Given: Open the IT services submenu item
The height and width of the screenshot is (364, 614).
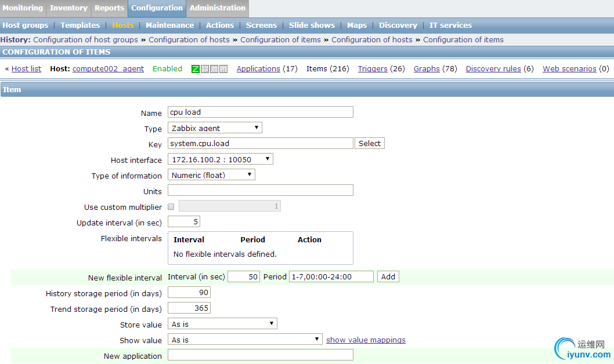Looking at the screenshot, I should coord(451,26).
